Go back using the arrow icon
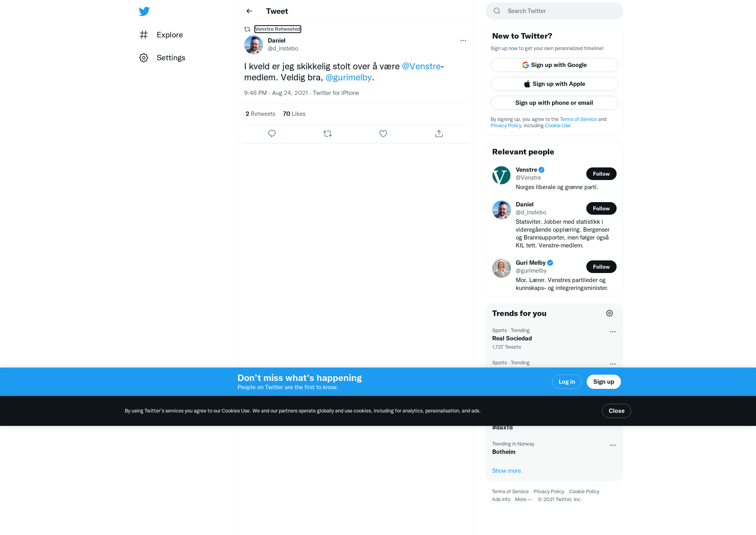The height and width of the screenshot is (535, 756). click(x=249, y=11)
